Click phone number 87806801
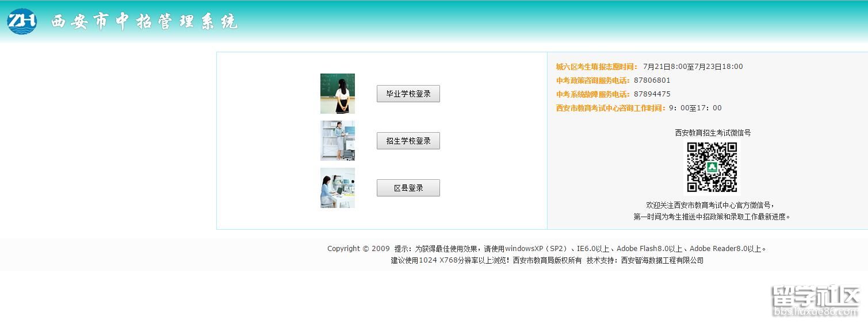The image size is (868, 324). tap(652, 80)
